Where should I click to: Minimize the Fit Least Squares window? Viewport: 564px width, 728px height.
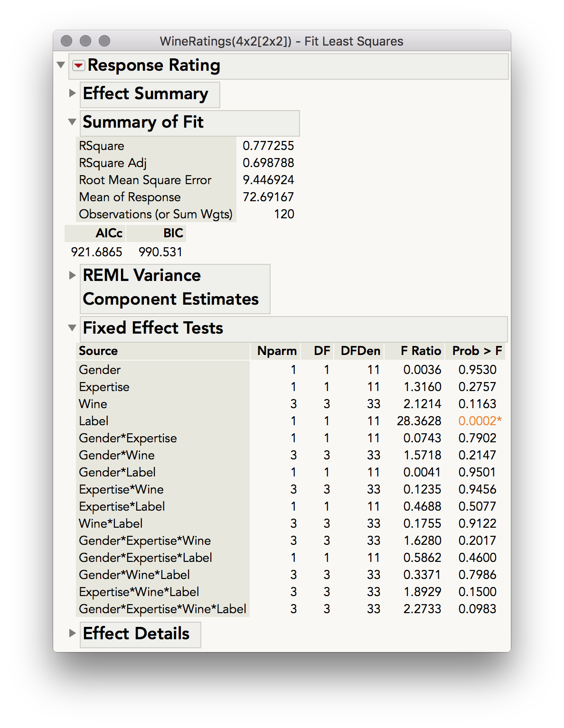pos(85,41)
